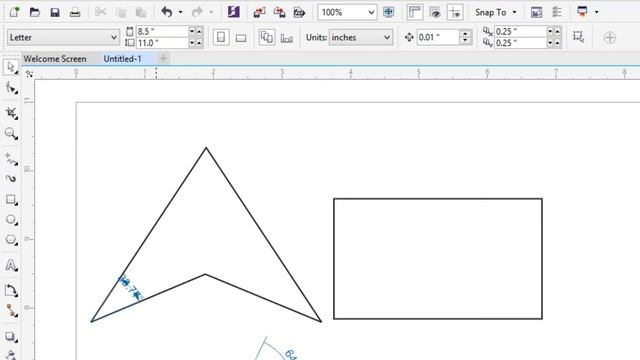This screenshot has height=360, width=640.
Task: Open the Redo history dropdown arrow
Action: click(211, 12)
